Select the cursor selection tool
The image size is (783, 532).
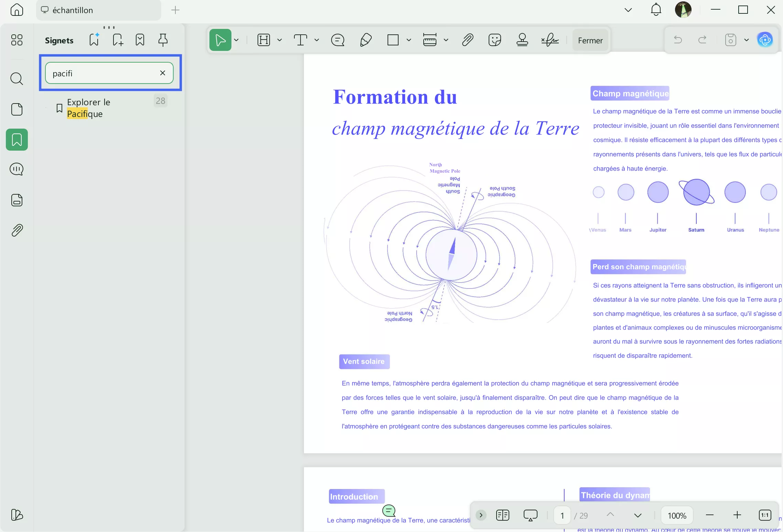(x=221, y=40)
